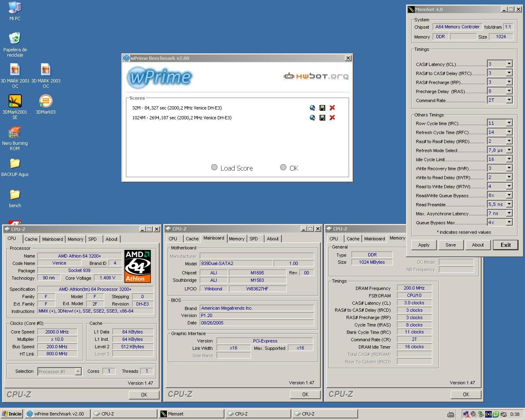525x420 pixels.
Task: Click the hwbot.org logo in wPrime
Action: click(316, 76)
